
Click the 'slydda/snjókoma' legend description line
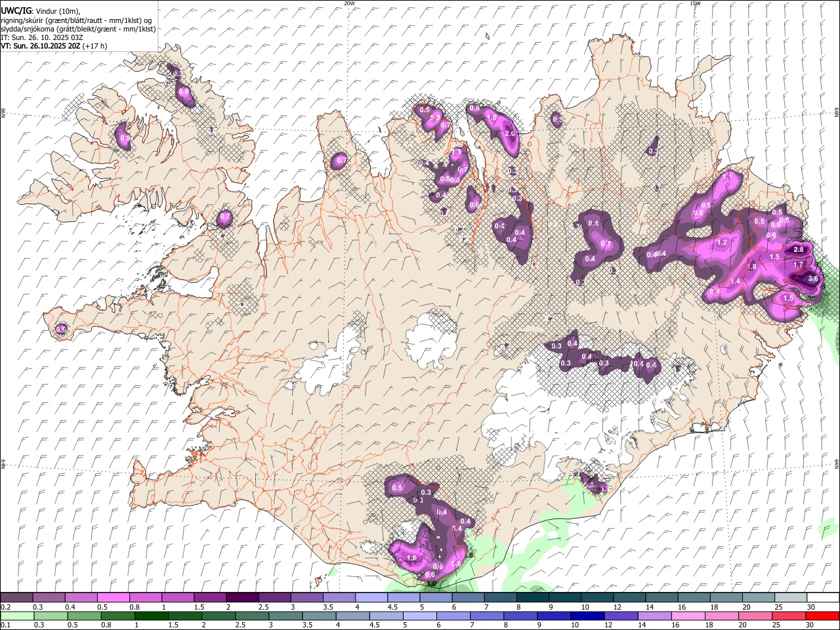pyautogui.click(x=78, y=29)
